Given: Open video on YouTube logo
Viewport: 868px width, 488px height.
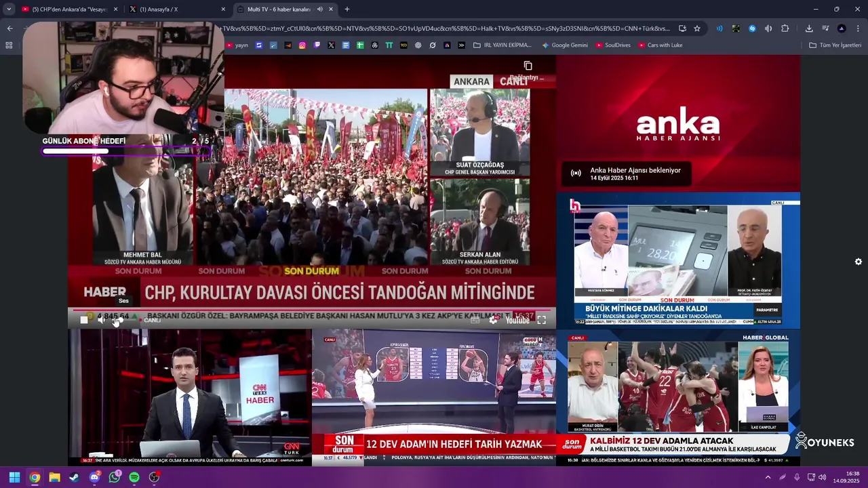Looking at the screenshot, I should click(x=517, y=320).
